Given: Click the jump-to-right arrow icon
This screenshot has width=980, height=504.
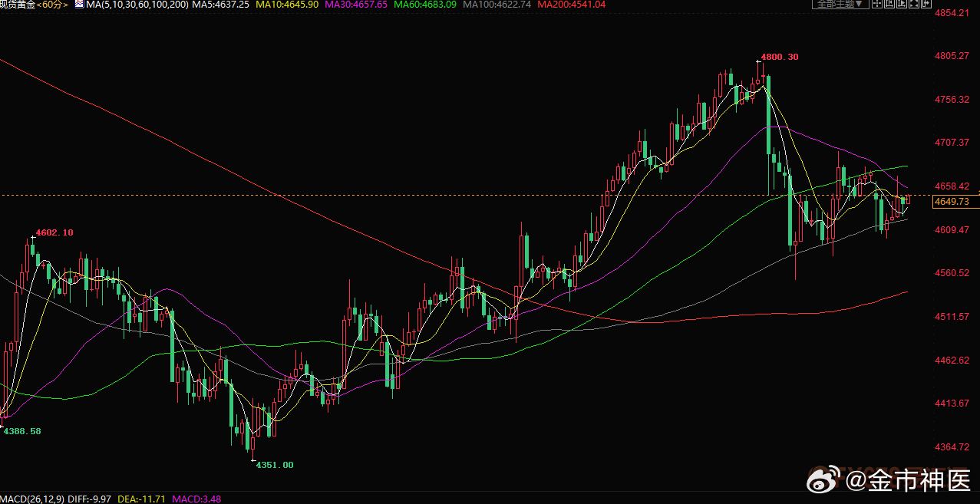Looking at the screenshot, I should point(926,3).
